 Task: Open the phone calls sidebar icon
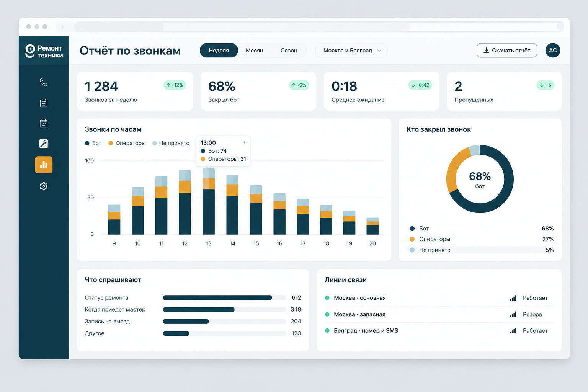pos(44,82)
